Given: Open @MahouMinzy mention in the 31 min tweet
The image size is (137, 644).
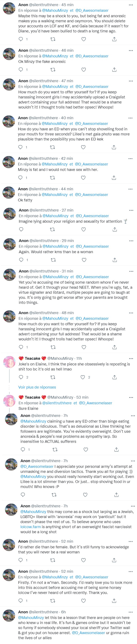Looking at the screenshot, I should (x=55, y=277).
